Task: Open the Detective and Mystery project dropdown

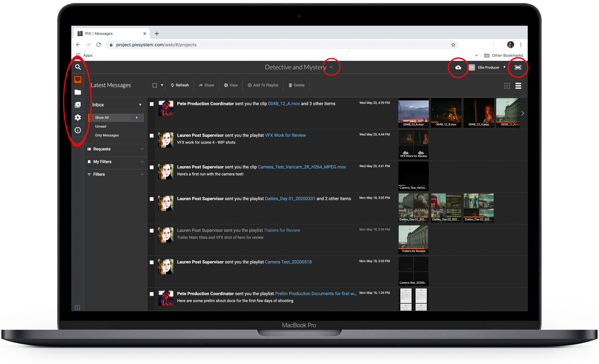Action: pos(331,67)
